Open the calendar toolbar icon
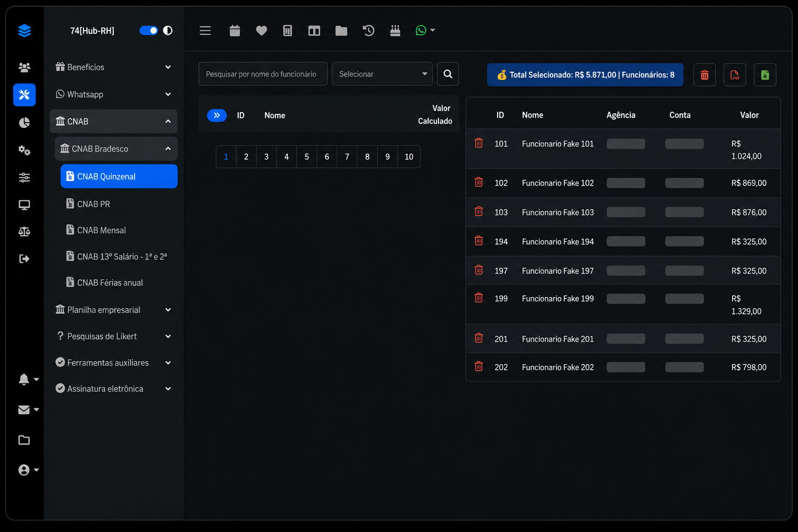Image resolution: width=798 pixels, height=532 pixels. pos(235,31)
